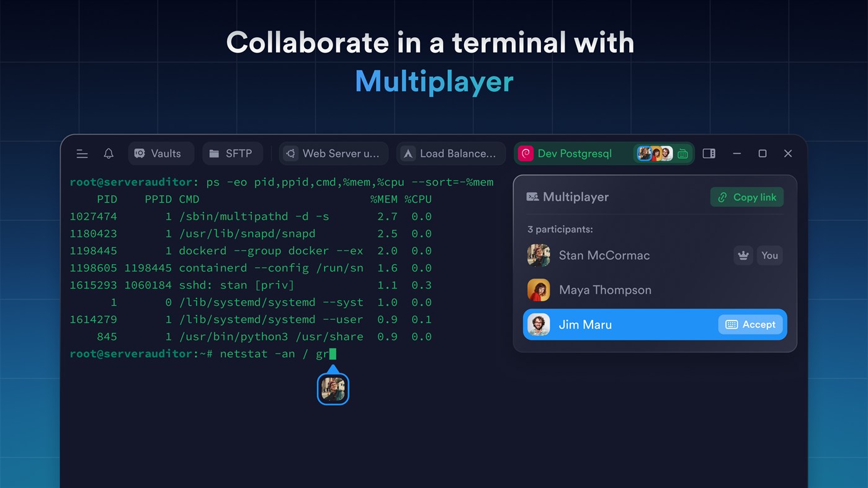868x488 pixels.
Task: Click the You badge on Stan's row
Action: click(x=769, y=255)
